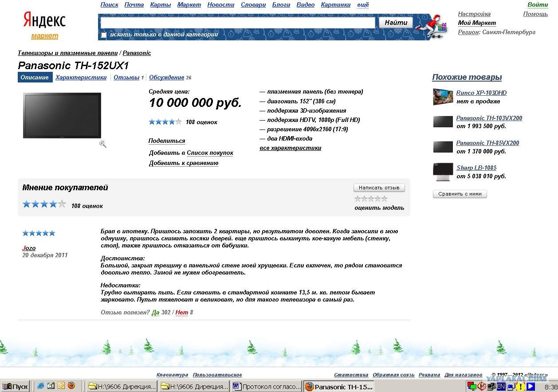
Task: Open Картинки in the top navigation
Action: tap(336, 4)
